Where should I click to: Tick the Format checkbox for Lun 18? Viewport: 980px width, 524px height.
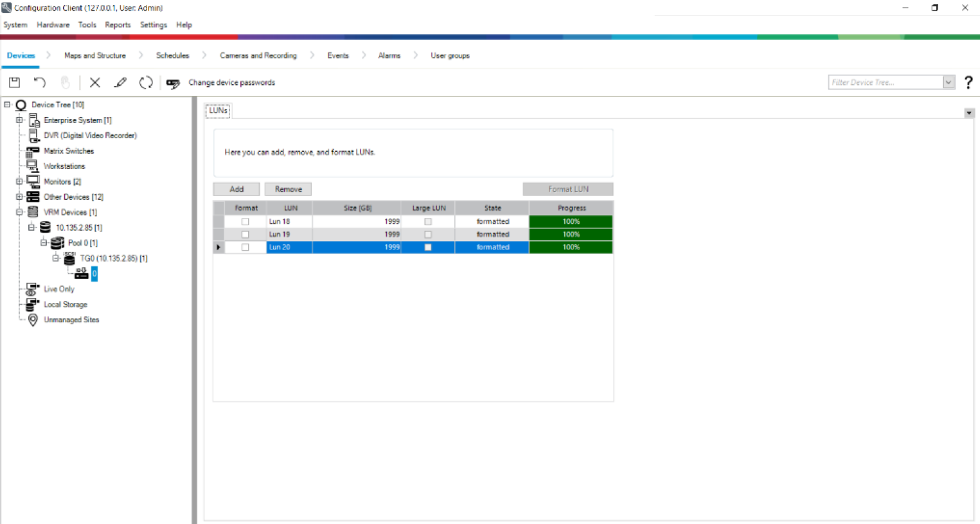pyautogui.click(x=245, y=222)
